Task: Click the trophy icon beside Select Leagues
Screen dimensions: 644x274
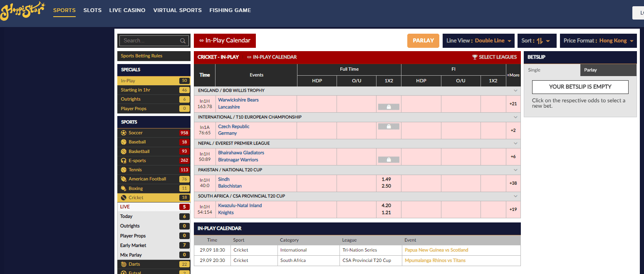Action: [x=475, y=57]
